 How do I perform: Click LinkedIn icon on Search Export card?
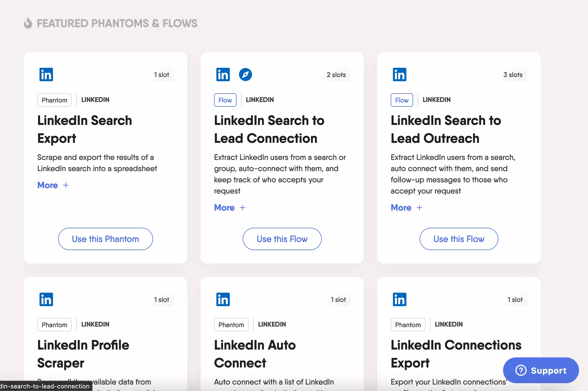tap(46, 75)
